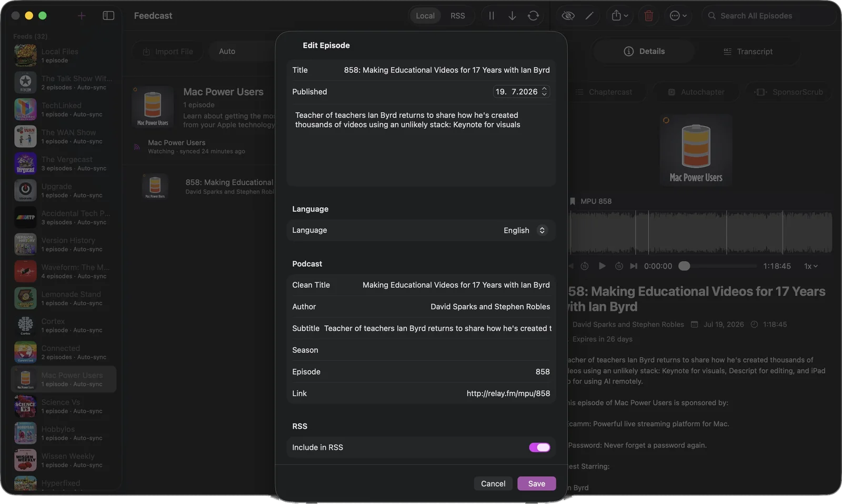Toggle the hidden eye-slash icon
842x504 pixels.
point(568,16)
